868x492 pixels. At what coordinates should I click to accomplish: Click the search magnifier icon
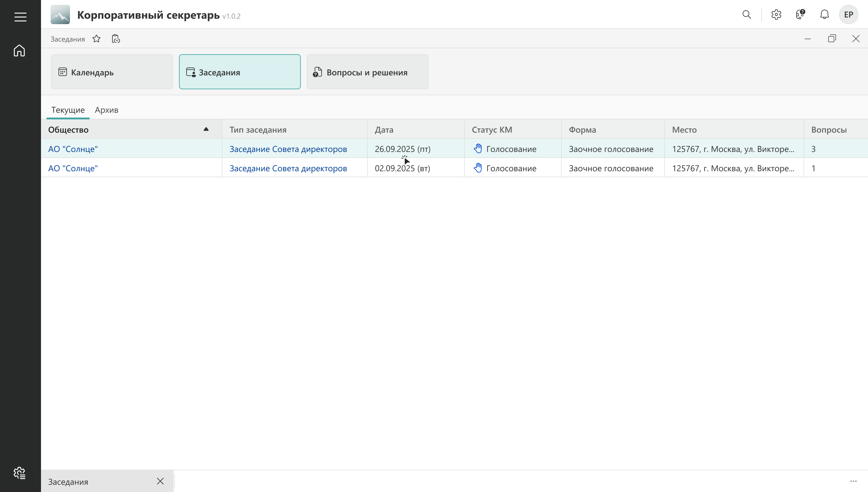(747, 14)
